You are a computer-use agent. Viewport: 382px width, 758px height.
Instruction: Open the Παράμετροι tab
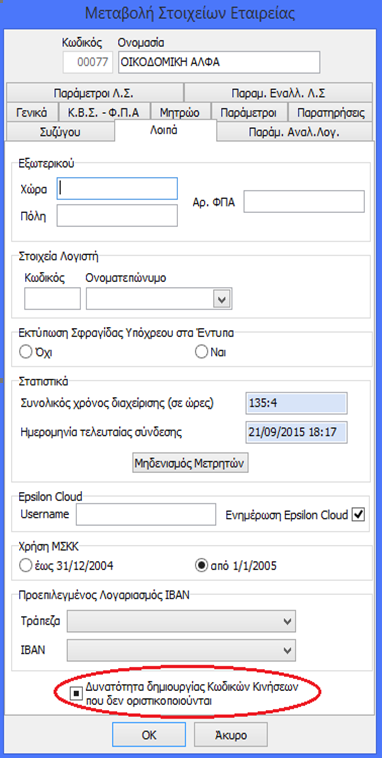point(249,113)
